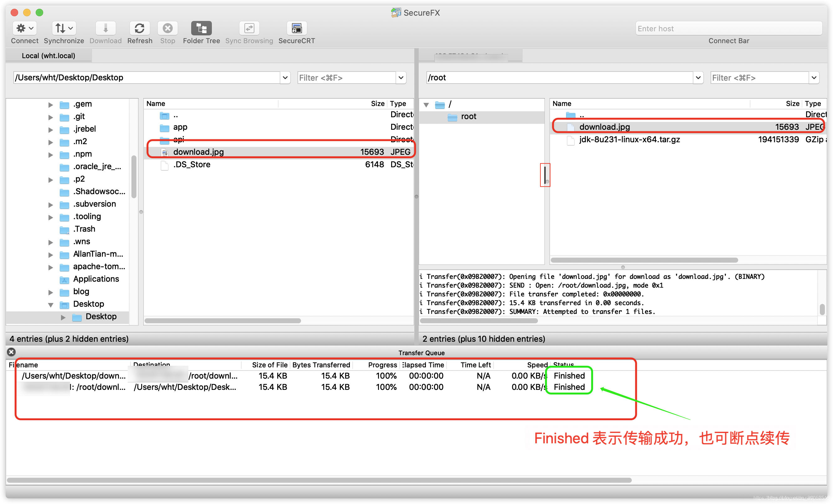Collapse the Desktop folder in tree
Image resolution: width=833 pixels, height=504 pixels.
pos(50,305)
